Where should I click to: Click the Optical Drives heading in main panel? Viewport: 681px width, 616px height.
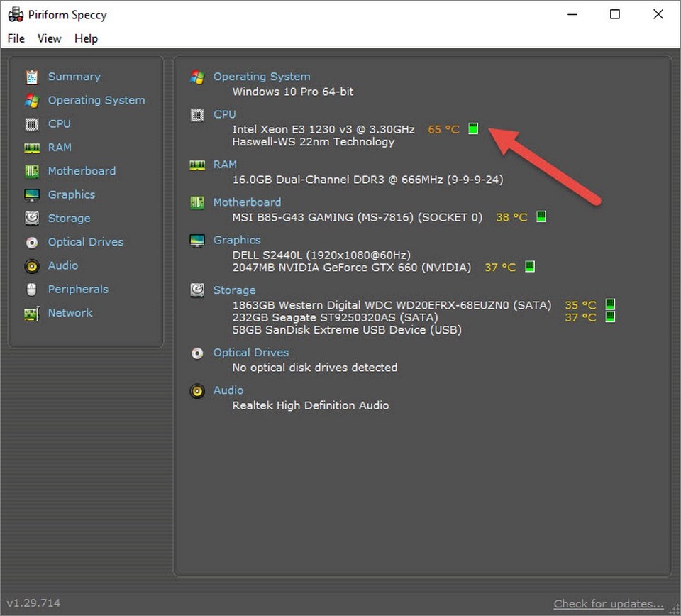click(x=250, y=353)
